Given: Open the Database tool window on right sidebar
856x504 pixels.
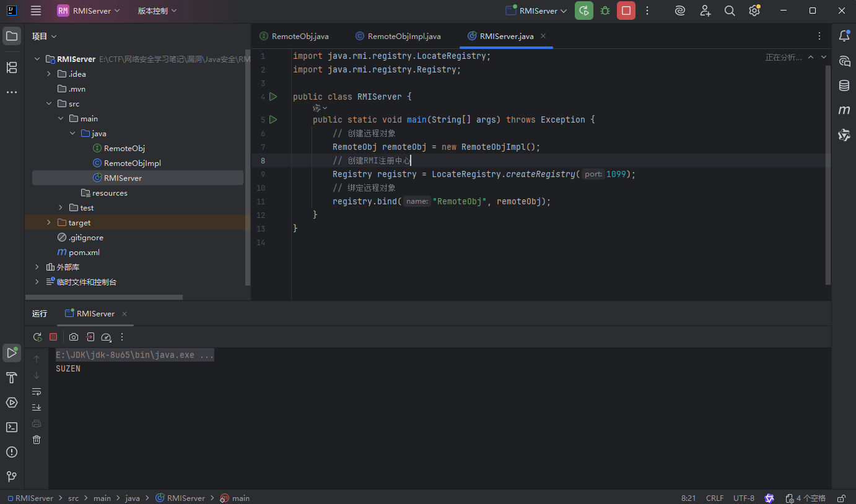Looking at the screenshot, I should tap(844, 85).
